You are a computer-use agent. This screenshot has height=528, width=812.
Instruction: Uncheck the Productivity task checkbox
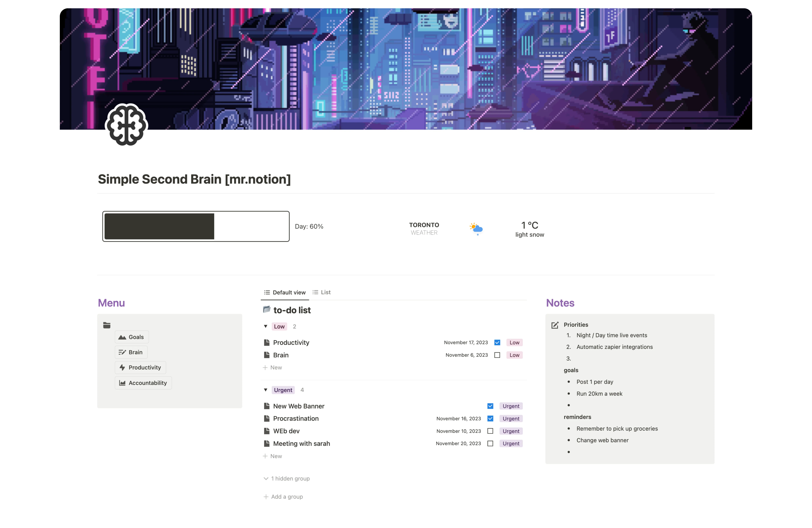[x=497, y=342]
